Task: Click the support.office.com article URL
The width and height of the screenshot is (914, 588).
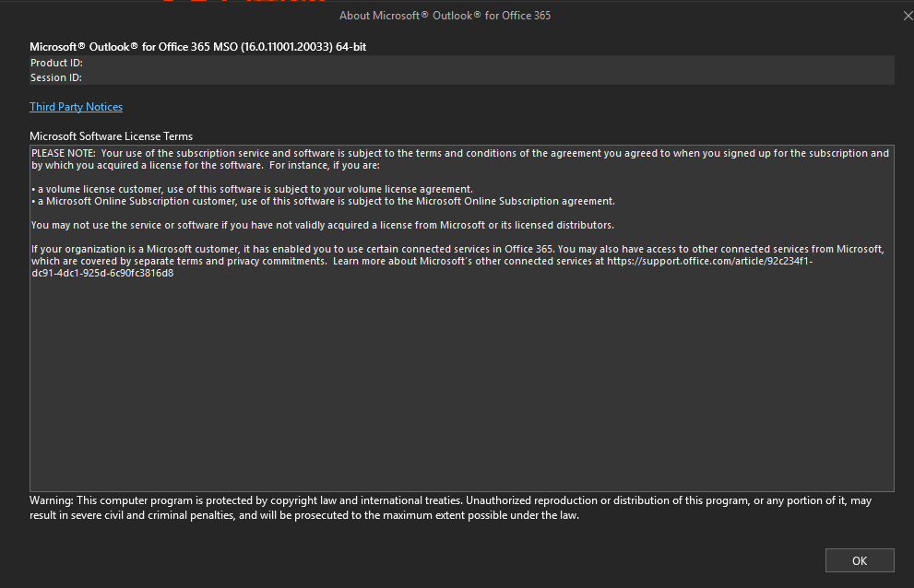Action: (709, 261)
